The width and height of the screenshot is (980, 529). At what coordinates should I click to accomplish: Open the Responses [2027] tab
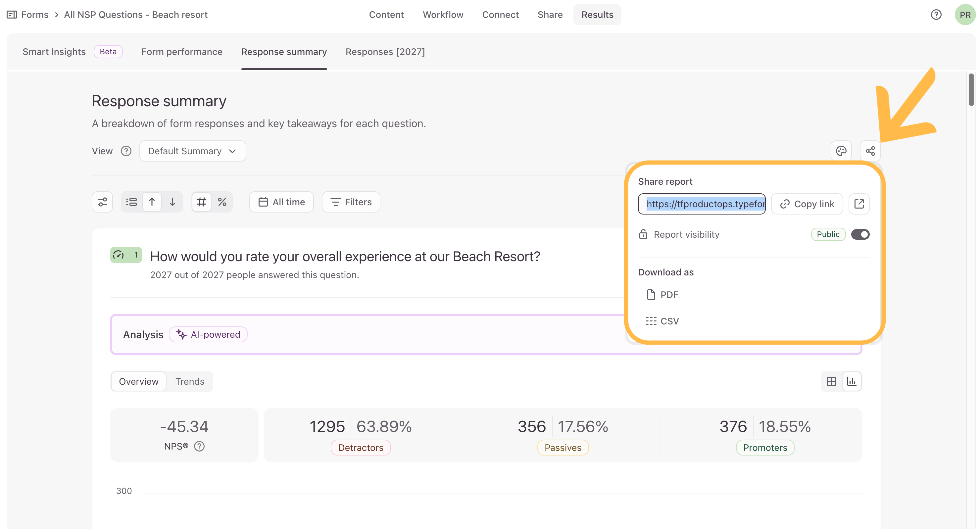point(385,52)
